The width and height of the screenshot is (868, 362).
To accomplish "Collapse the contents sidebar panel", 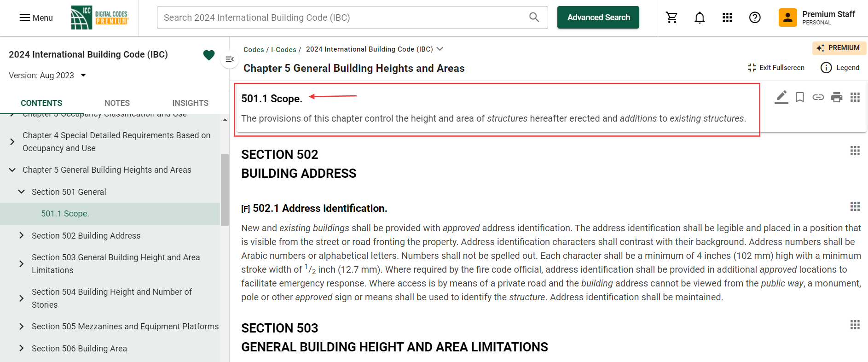I will tap(230, 59).
